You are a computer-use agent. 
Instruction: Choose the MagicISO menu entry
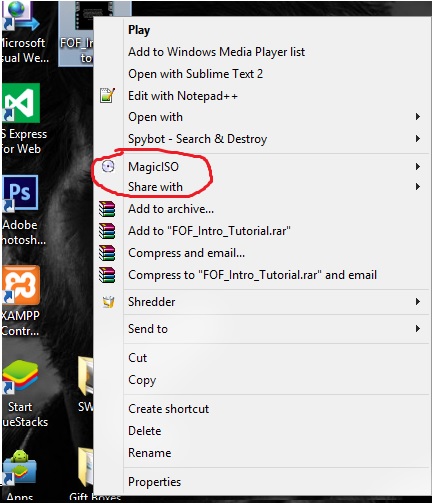tap(154, 167)
